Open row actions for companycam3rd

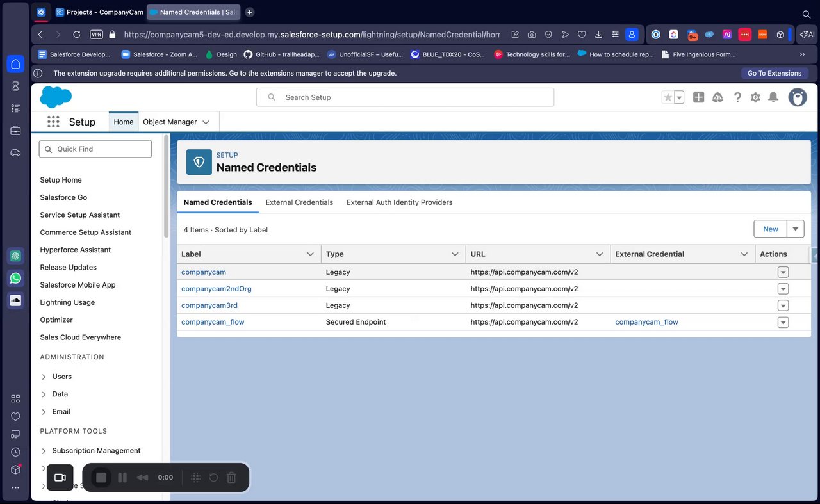pos(783,305)
